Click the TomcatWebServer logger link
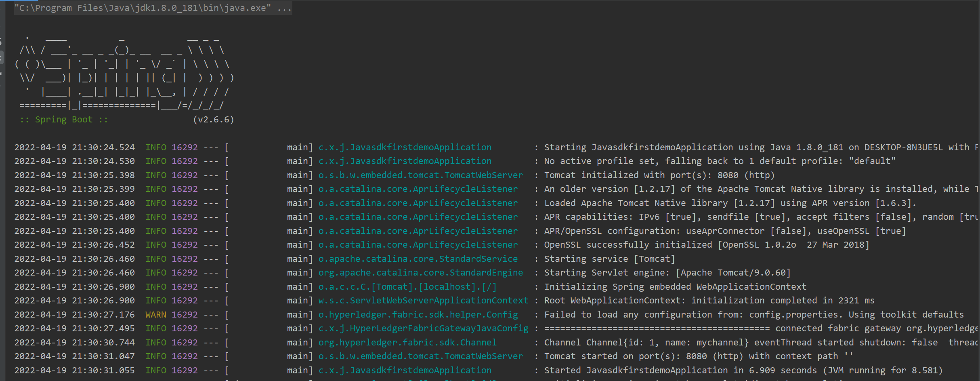 420,175
